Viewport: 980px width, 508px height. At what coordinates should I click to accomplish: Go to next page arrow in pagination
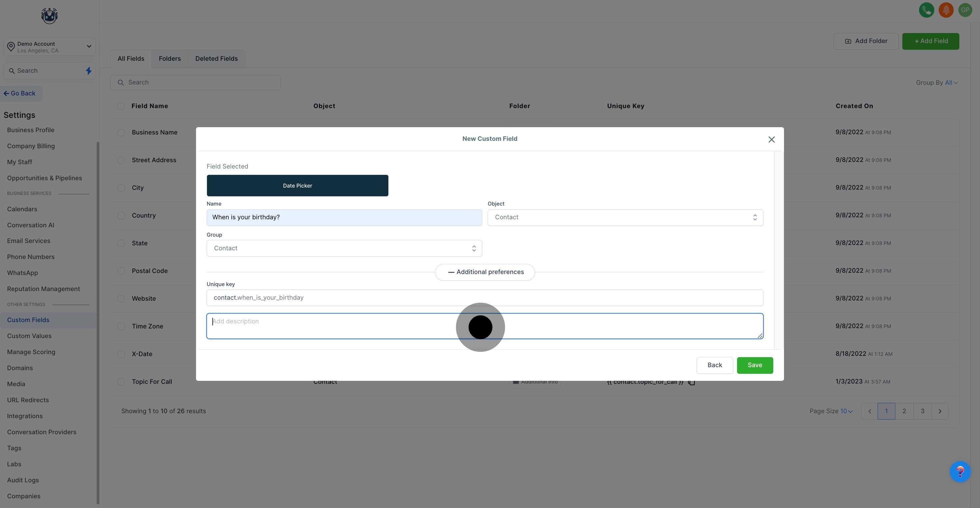tap(940, 411)
